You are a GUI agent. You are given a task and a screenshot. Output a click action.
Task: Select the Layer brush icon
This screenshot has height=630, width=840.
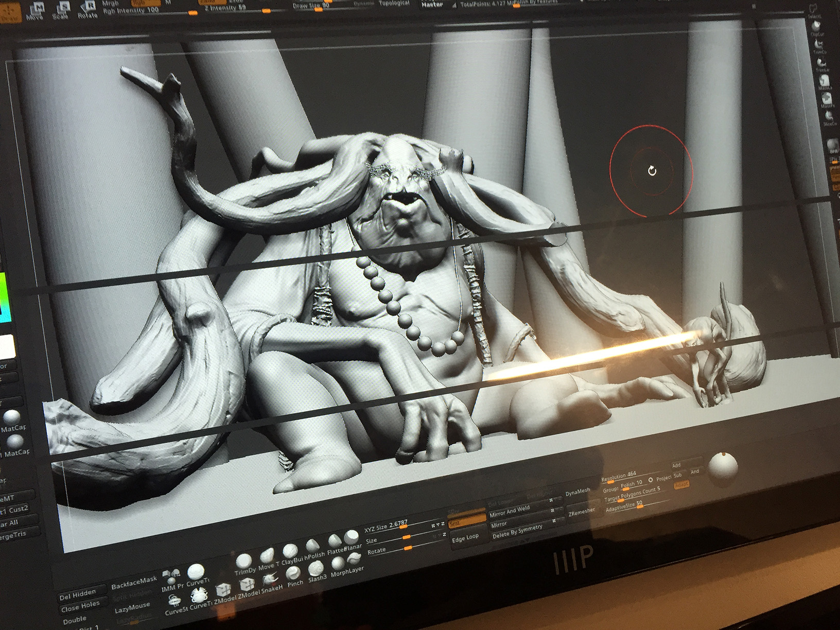click(x=355, y=564)
